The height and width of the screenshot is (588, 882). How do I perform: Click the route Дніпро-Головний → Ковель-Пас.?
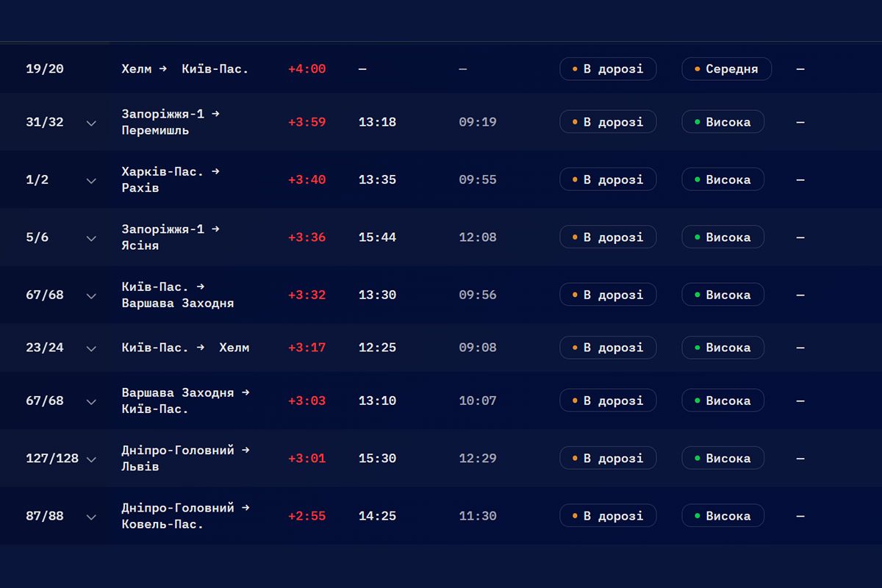pyautogui.click(x=186, y=516)
